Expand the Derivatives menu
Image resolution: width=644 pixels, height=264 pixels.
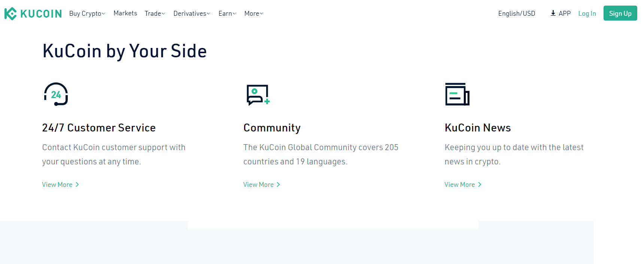(x=192, y=13)
